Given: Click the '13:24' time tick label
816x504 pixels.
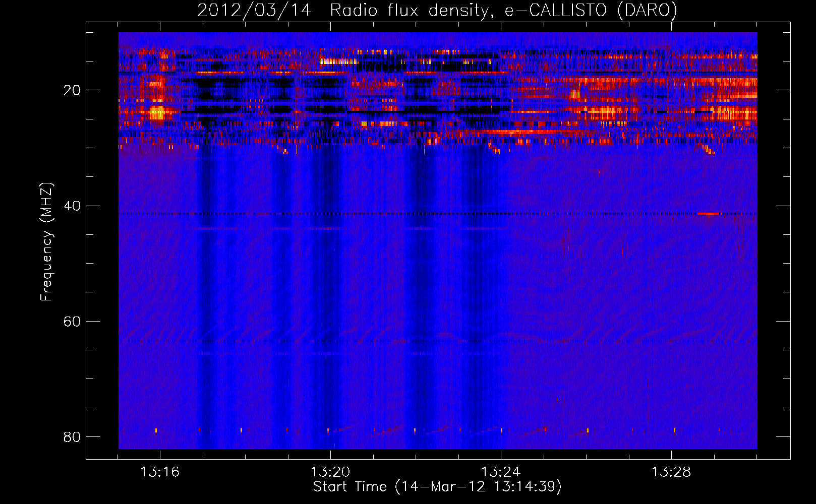Looking at the screenshot, I should click(x=501, y=472).
